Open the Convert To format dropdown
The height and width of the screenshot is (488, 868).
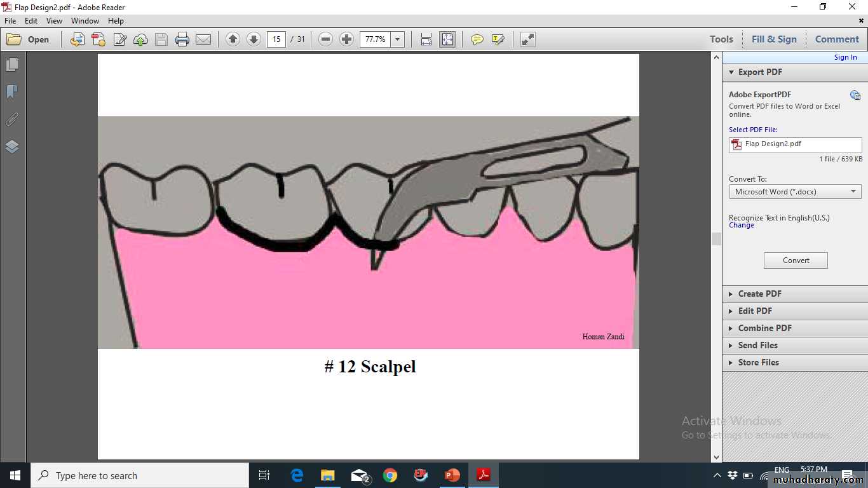point(795,191)
